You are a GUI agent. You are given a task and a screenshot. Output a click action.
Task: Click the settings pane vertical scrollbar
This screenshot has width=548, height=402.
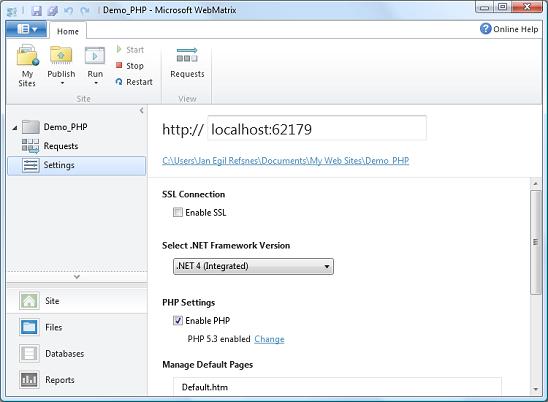[535, 242]
